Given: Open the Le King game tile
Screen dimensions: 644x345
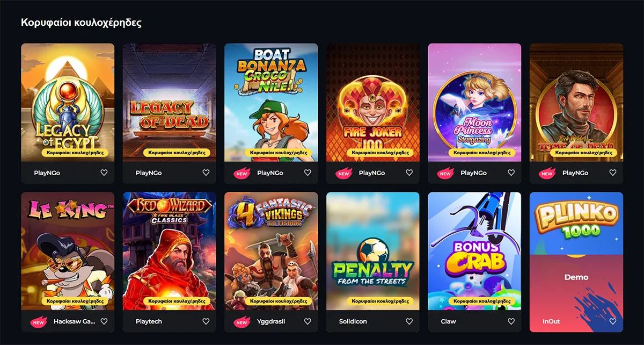Looking at the screenshot, I should coord(68,251).
